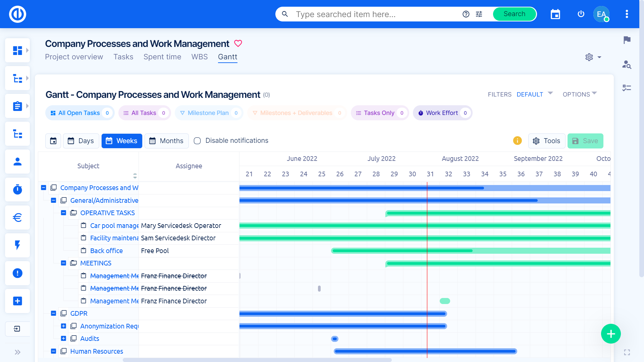Screen dimensions: 644x362
Task: Expand the Audits sub-item row
Action: [63, 339]
